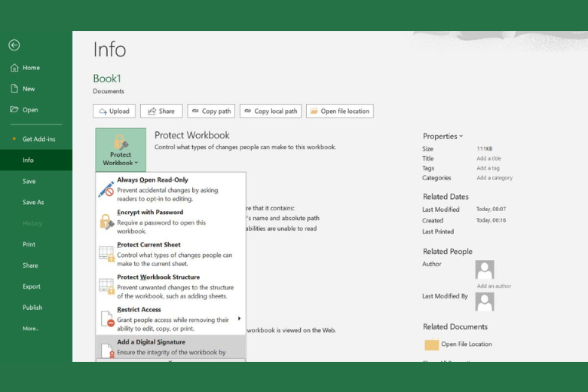588x392 pixels.
Task: Click the Restrict Access document icon
Action: [108, 319]
